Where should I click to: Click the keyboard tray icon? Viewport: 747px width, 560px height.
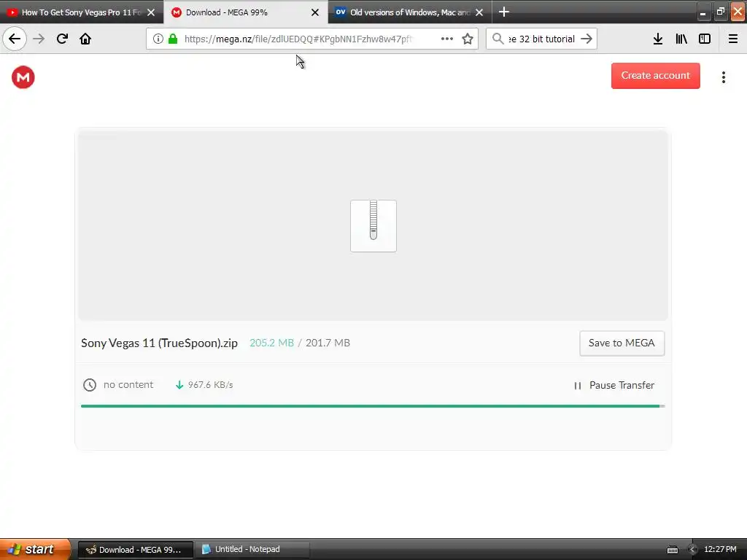point(672,550)
